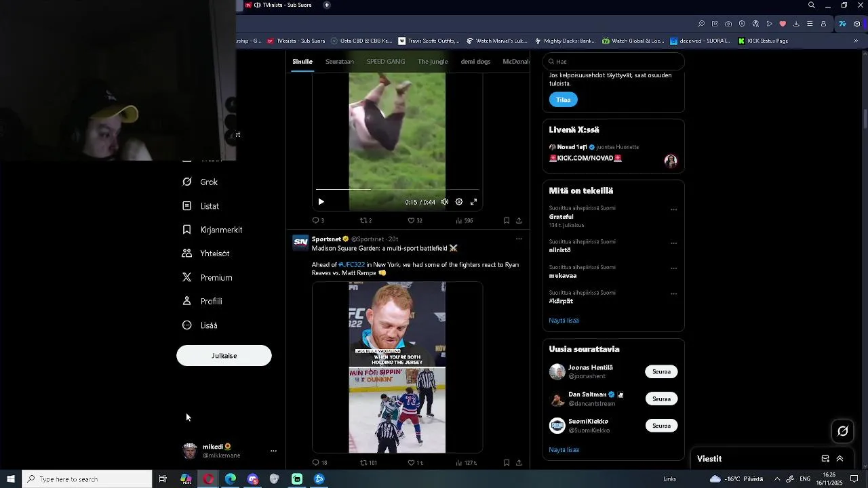
Task: Switch to the Seurataan tab
Action: (x=340, y=62)
